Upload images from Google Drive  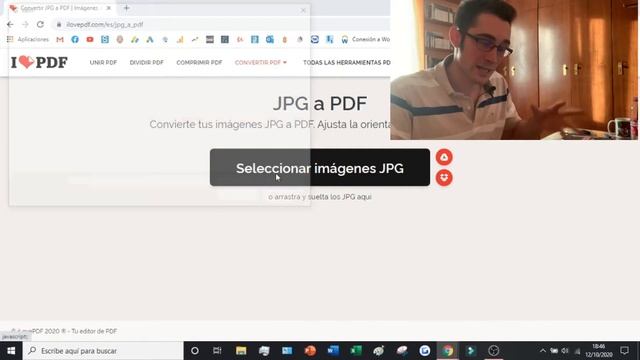444,157
